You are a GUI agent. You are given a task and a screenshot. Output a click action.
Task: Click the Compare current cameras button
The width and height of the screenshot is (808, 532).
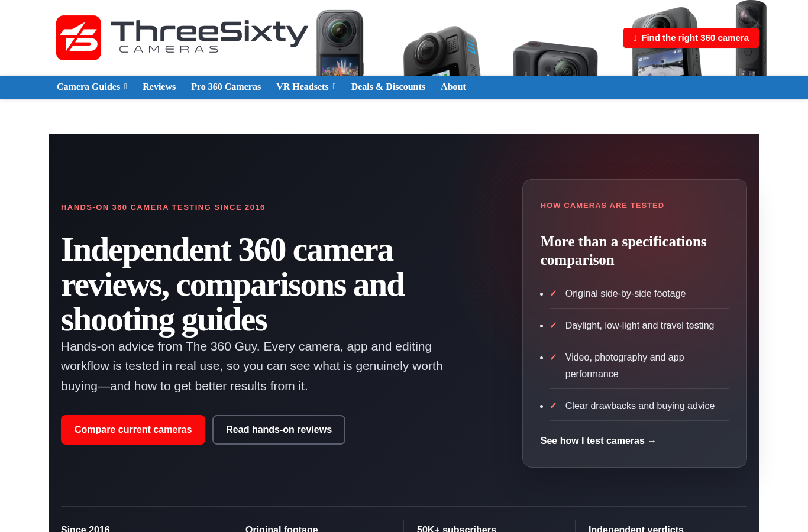133,430
